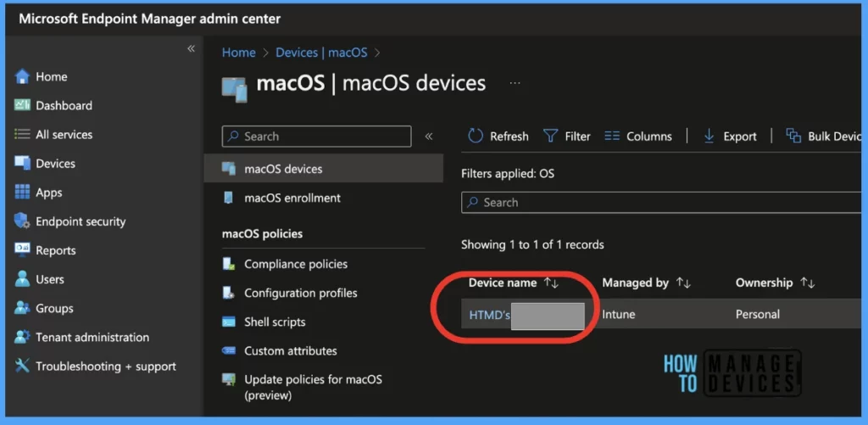Click the Filters applied: OS text
Viewport: 868px width, 425px height.
pyautogui.click(x=508, y=174)
